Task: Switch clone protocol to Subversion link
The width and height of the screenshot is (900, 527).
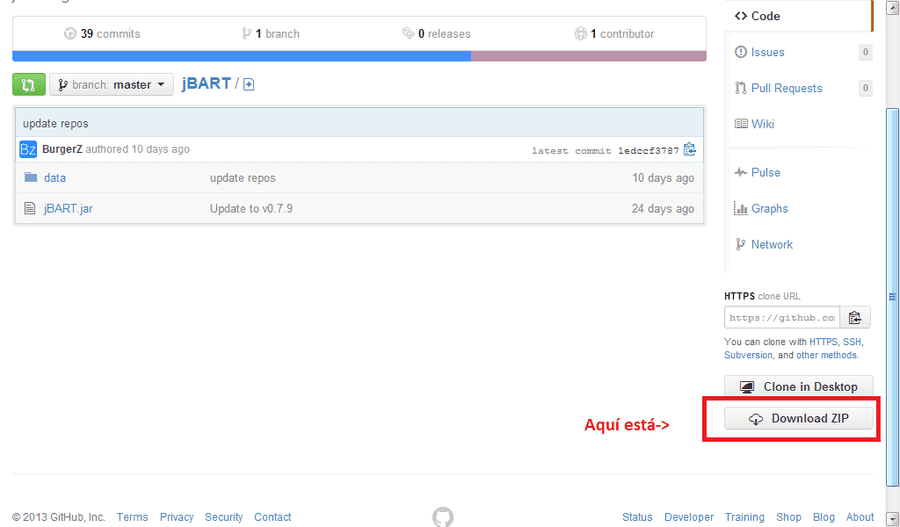Action: point(748,355)
